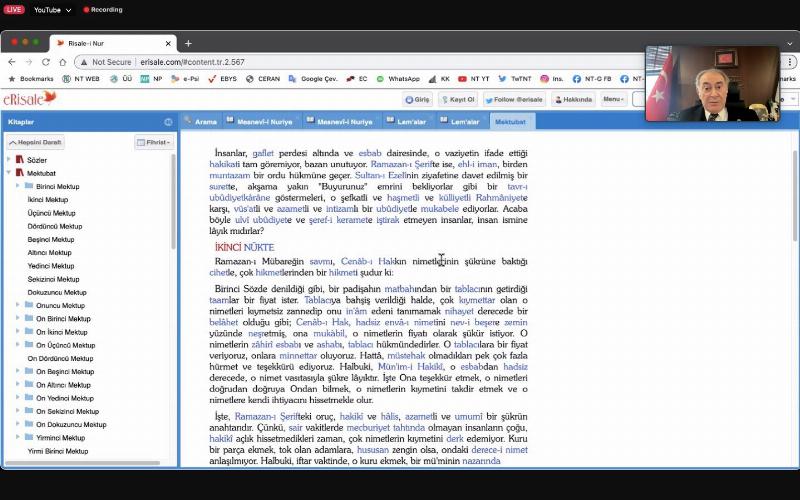Image resolution: width=800 pixels, height=500 pixels.
Task: Switch to the second Mesnevî-i Nuriye tab
Action: click(x=340, y=121)
